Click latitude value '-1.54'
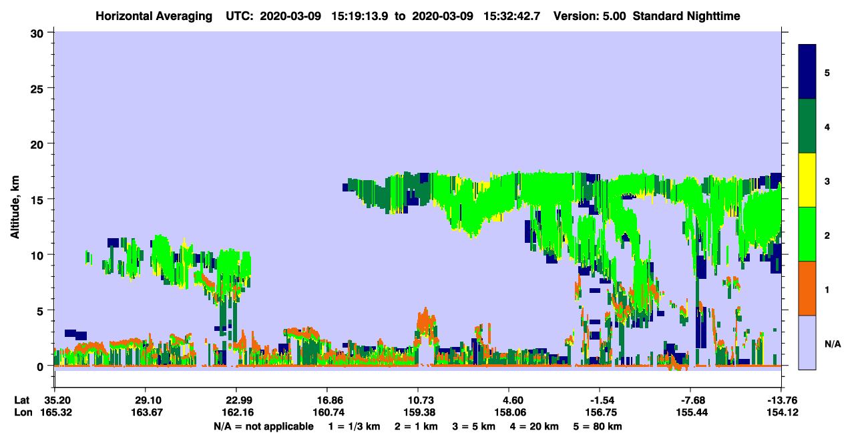 click(600, 400)
